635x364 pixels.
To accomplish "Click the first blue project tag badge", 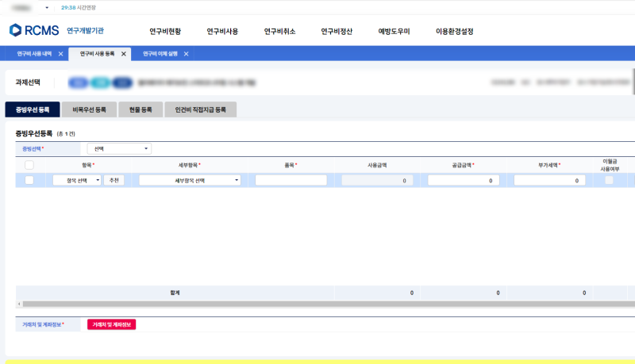I will tap(79, 82).
